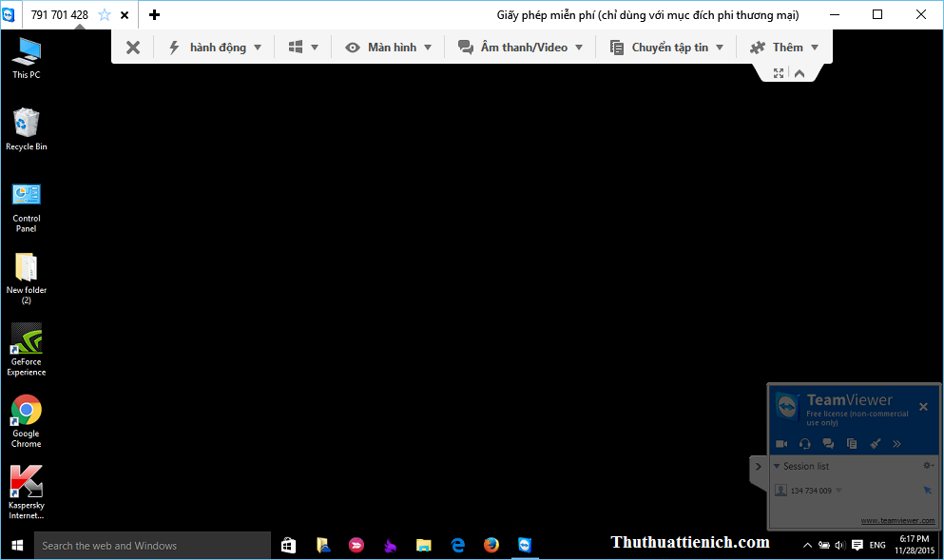The height and width of the screenshot is (560, 944).
Task: Open the www.teamviewer.com link
Action: point(897,520)
